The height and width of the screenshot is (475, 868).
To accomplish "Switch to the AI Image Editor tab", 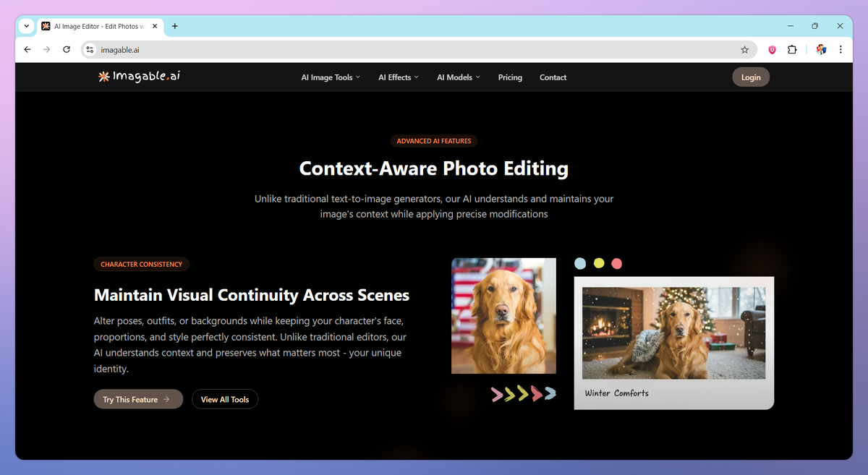I will pyautogui.click(x=98, y=26).
